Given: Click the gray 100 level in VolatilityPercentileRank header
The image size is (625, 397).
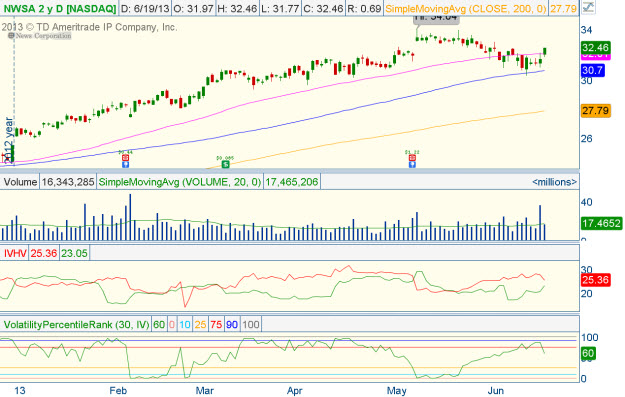Looking at the screenshot, I should [x=251, y=324].
